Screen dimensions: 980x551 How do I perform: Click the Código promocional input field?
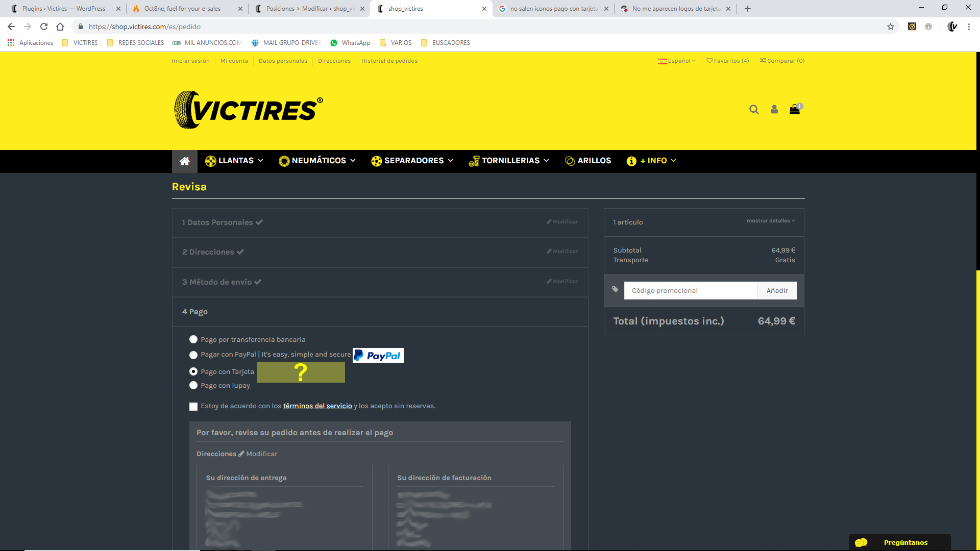tap(690, 291)
